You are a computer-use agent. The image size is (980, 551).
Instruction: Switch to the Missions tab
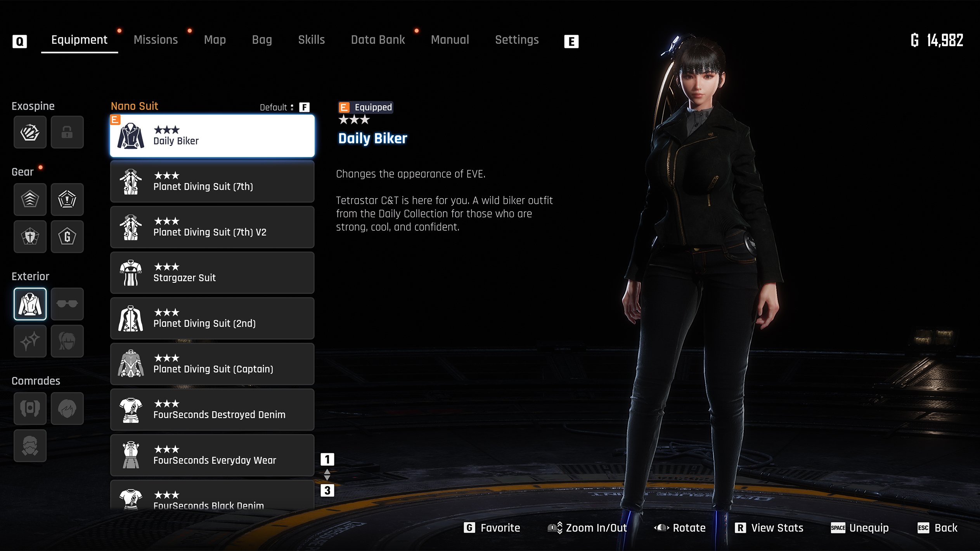[x=156, y=40]
